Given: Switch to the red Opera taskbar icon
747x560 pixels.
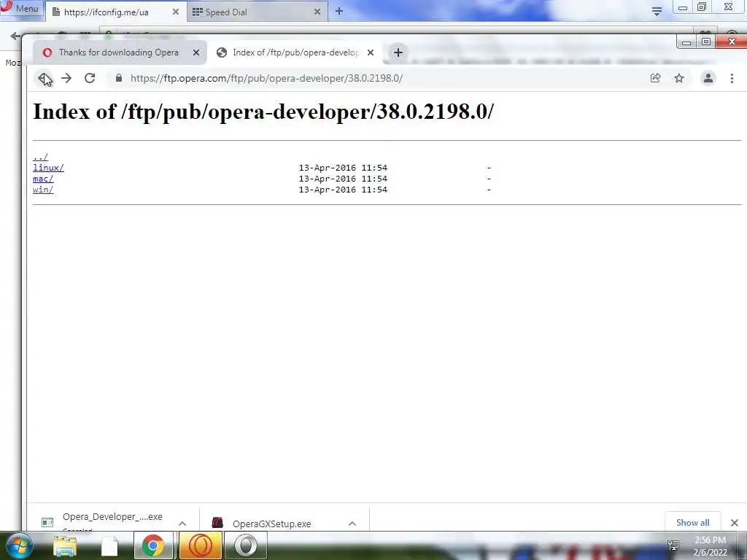Looking at the screenshot, I should coord(201,545).
